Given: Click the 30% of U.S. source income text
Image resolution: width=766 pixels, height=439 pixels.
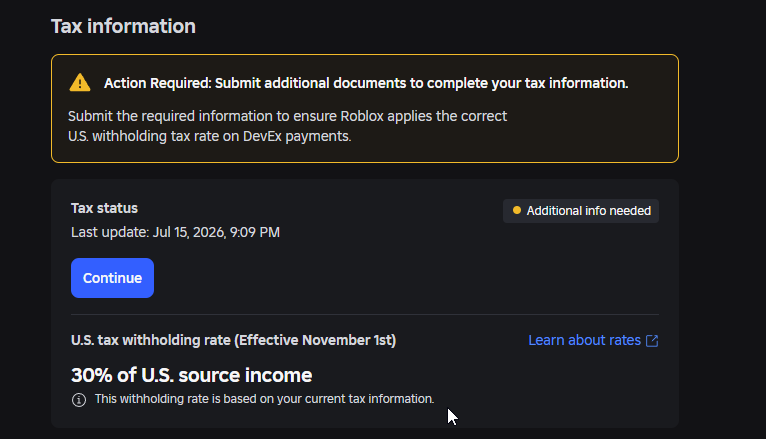Looking at the screenshot, I should (x=192, y=375).
